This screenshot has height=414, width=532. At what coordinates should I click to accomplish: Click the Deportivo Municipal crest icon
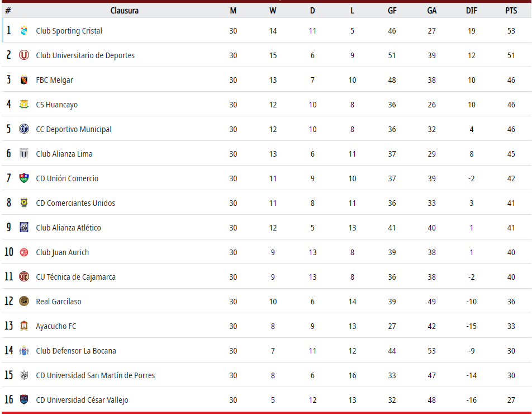(x=24, y=129)
